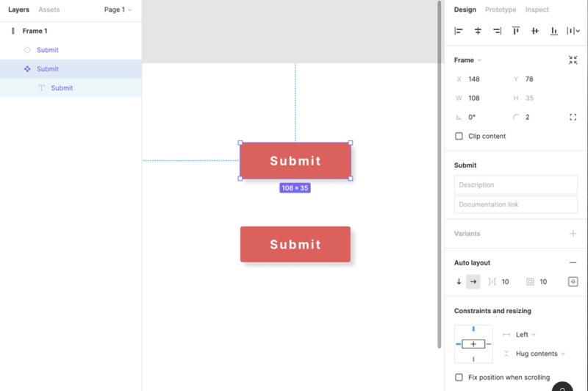Enable Fix position when scrolling
Screen dimensions: 588x391
click(459, 377)
